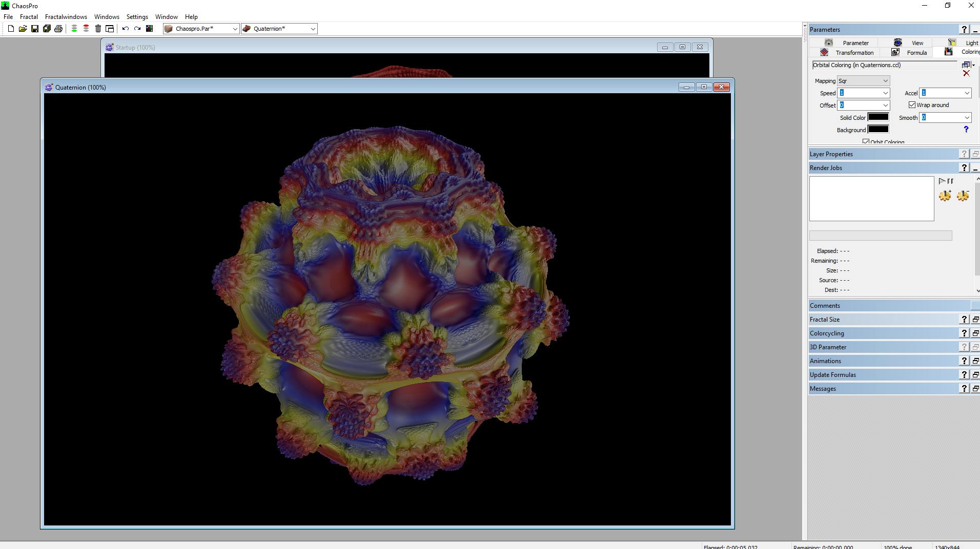Screen dimensions: 980x549
Task: Click the remove render job gear icon
Action: [x=963, y=196]
